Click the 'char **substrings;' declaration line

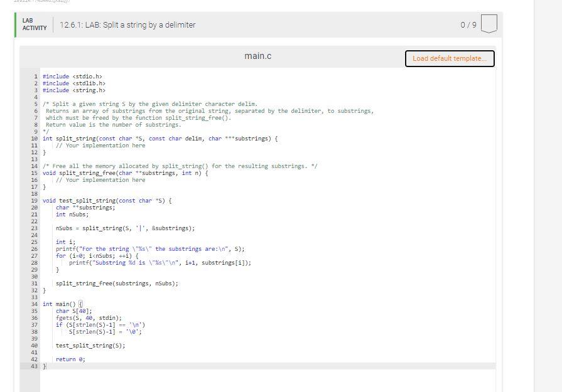[x=85, y=207]
